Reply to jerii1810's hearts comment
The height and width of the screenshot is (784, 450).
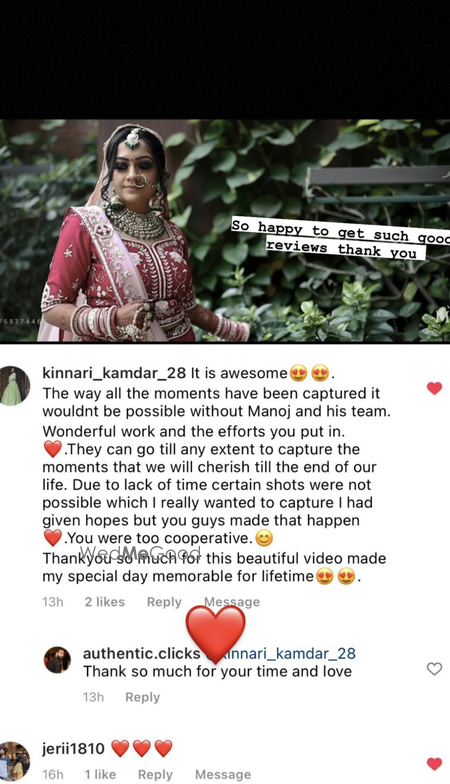click(155, 774)
